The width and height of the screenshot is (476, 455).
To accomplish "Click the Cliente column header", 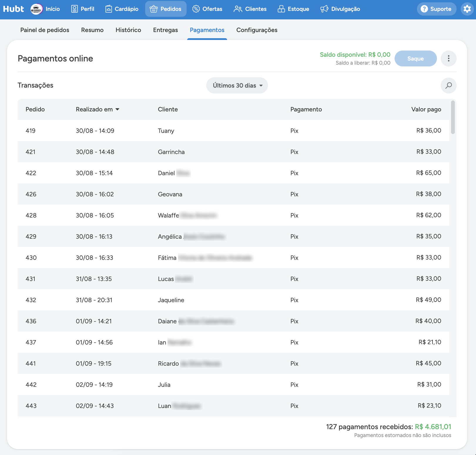I will (168, 109).
